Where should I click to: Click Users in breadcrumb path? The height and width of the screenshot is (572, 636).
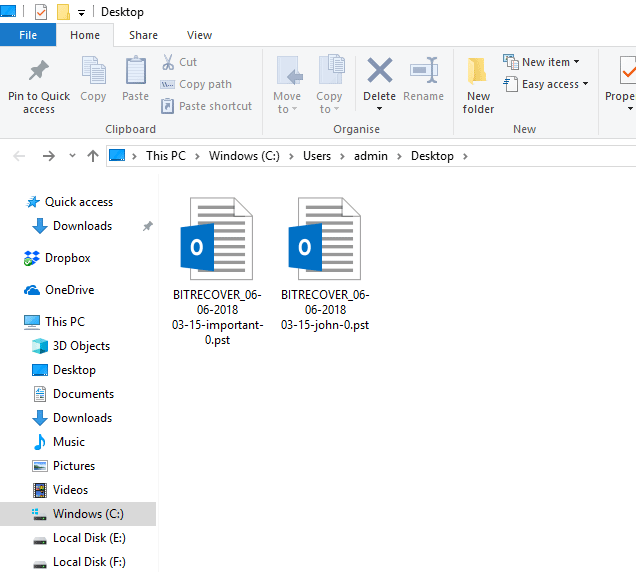coord(317,156)
